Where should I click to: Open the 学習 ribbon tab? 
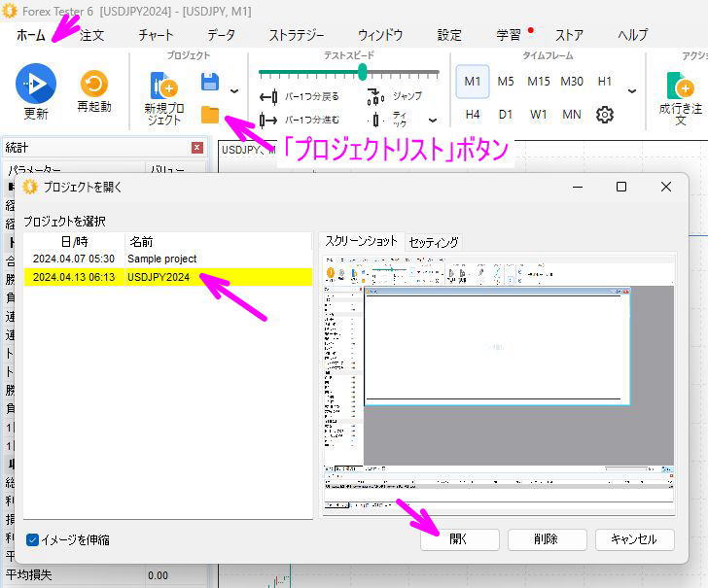pyautogui.click(x=509, y=35)
